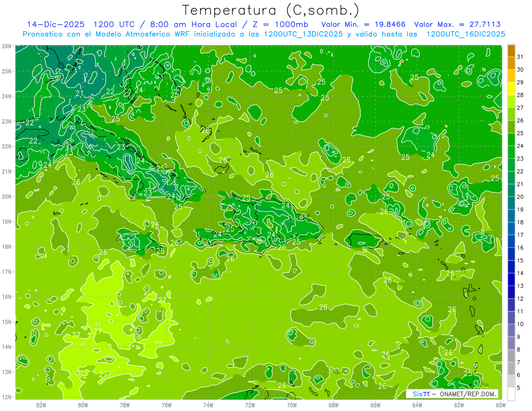Click the "60W" longitude axis label

click(x=501, y=405)
